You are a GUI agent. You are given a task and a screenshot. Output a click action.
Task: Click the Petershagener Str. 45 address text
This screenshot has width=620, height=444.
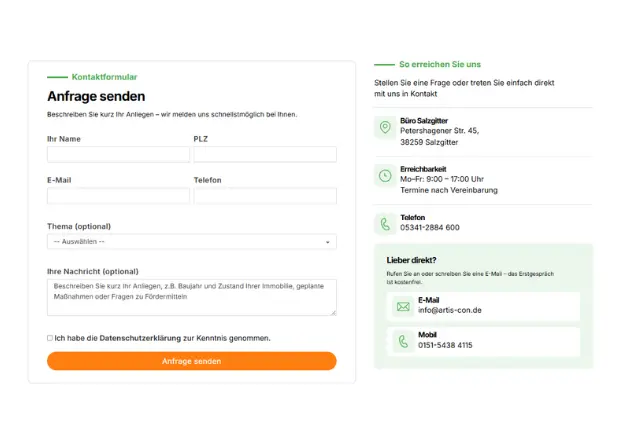pos(439,130)
